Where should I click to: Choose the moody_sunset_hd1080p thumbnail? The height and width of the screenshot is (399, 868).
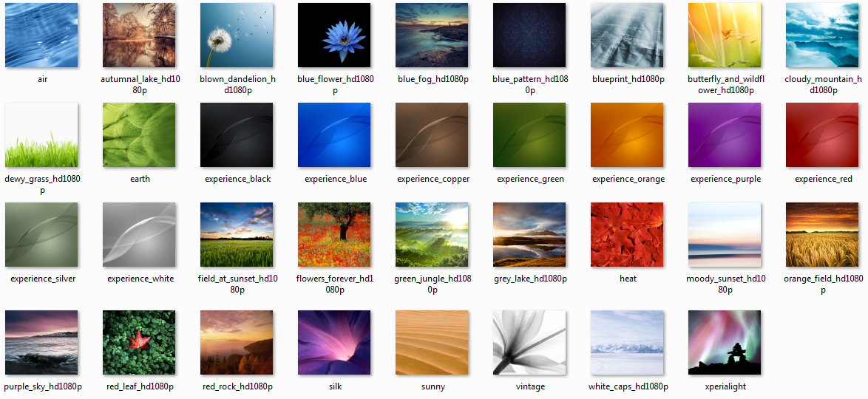pos(725,235)
